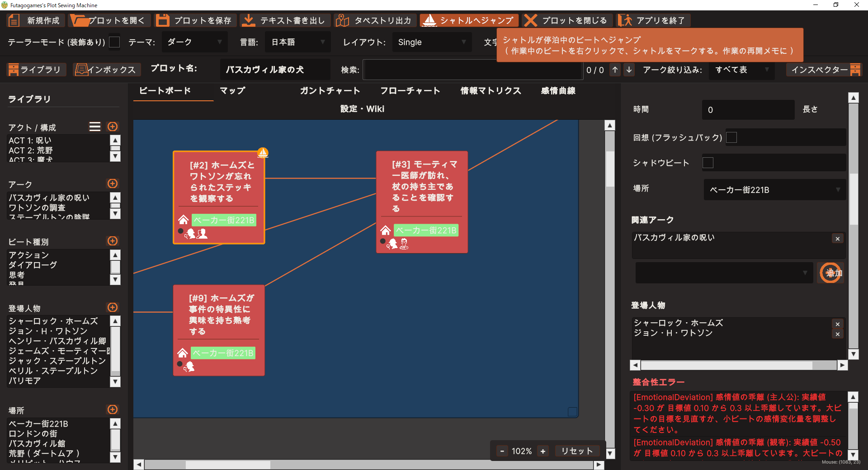Select ワトソンの調査 in arc list
868x470 pixels.
click(37, 207)
